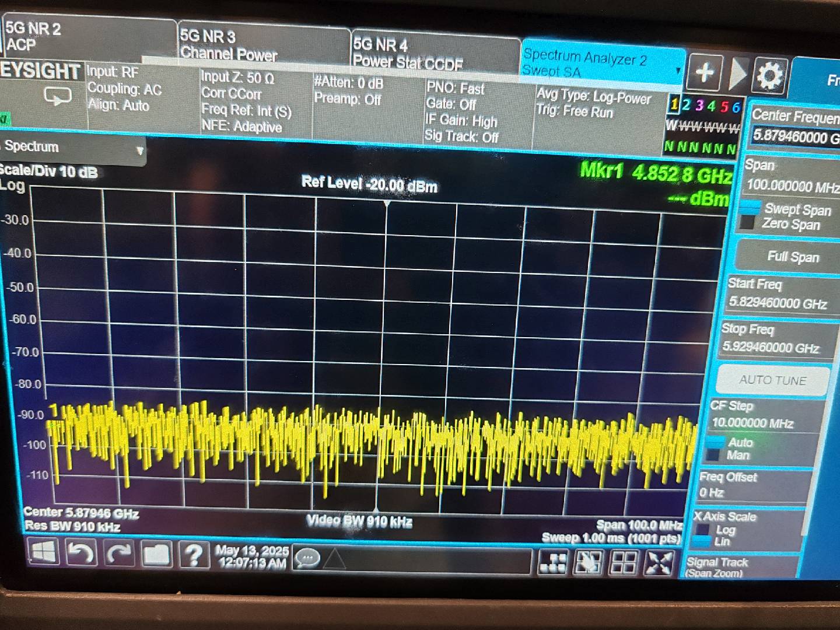Select trace 3 magenta indicator
Viewport: 840px width, 630px height.
tap(699, 106)
